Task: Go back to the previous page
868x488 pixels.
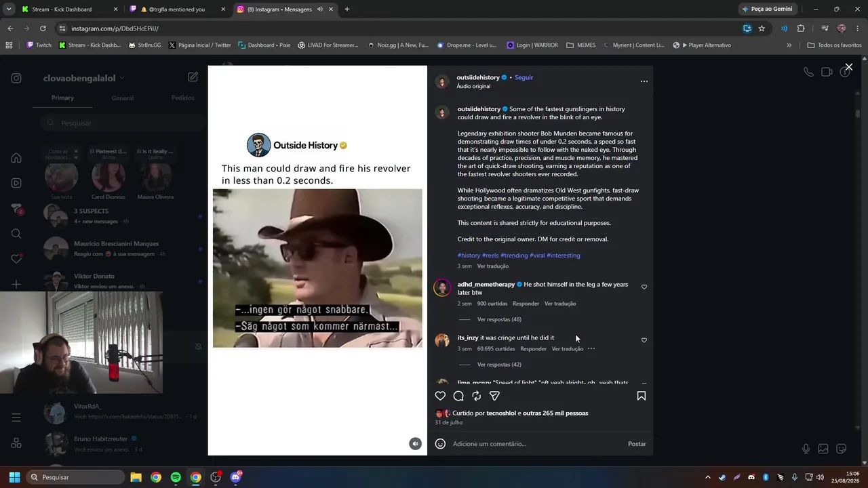Action: click(x=10, y=28)
